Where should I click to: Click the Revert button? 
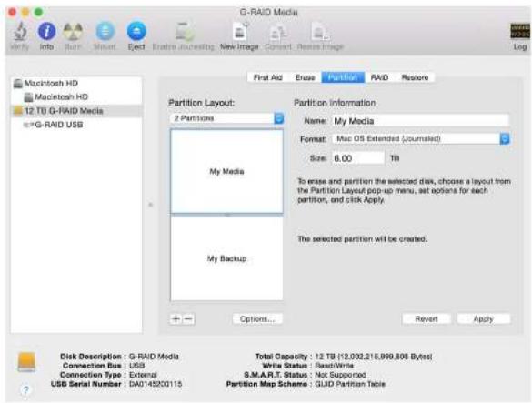(x=427, y=318)
